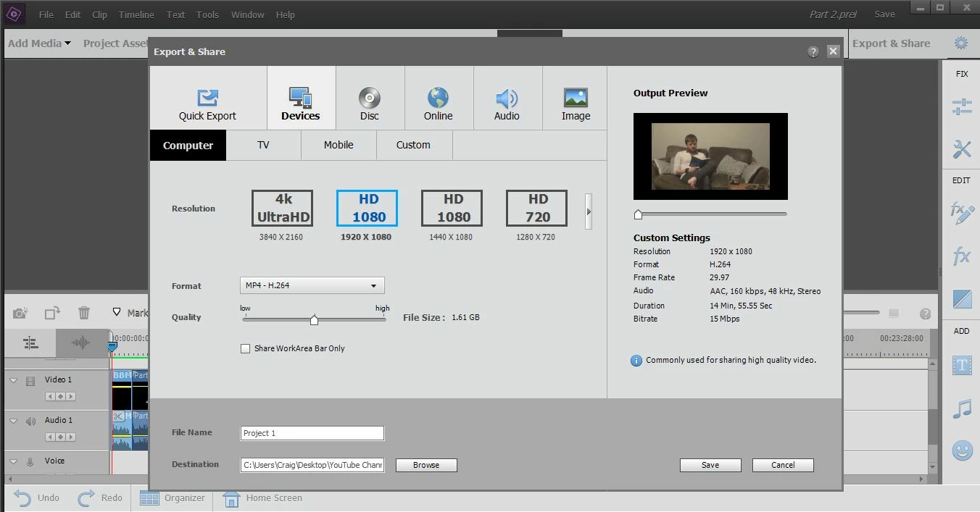Select the 4k UltraHD resolution
Image resolution: width=980 pixels, height=512 pixels.
pos(282,208)
